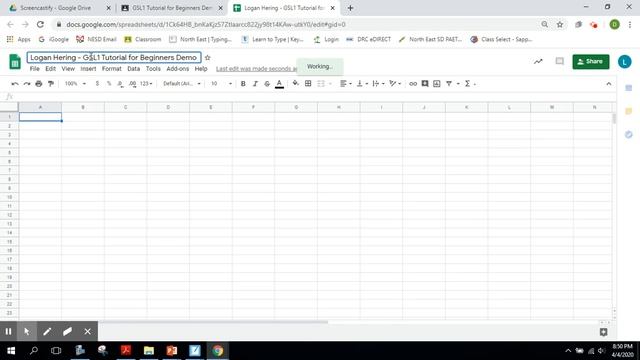This screenshot has height=360, width=640.
Task: Select cell A1
Action: tap(40, 117)
